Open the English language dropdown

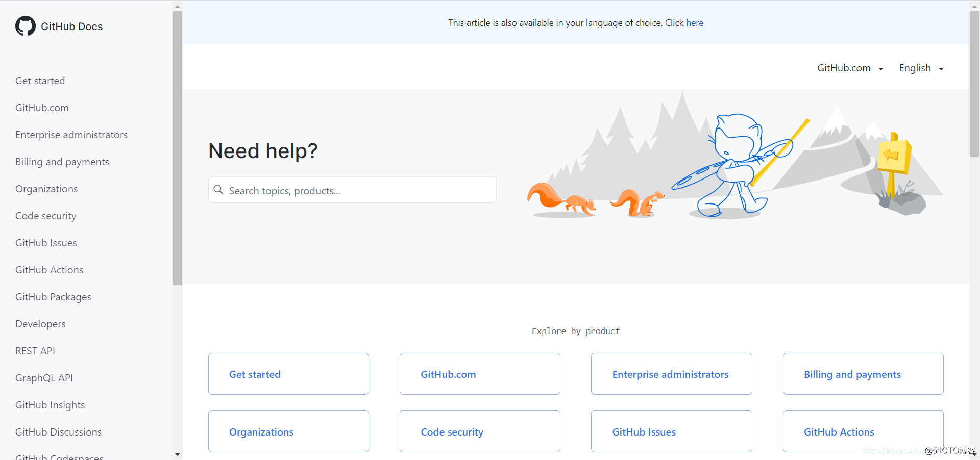(x=921, y=68)
